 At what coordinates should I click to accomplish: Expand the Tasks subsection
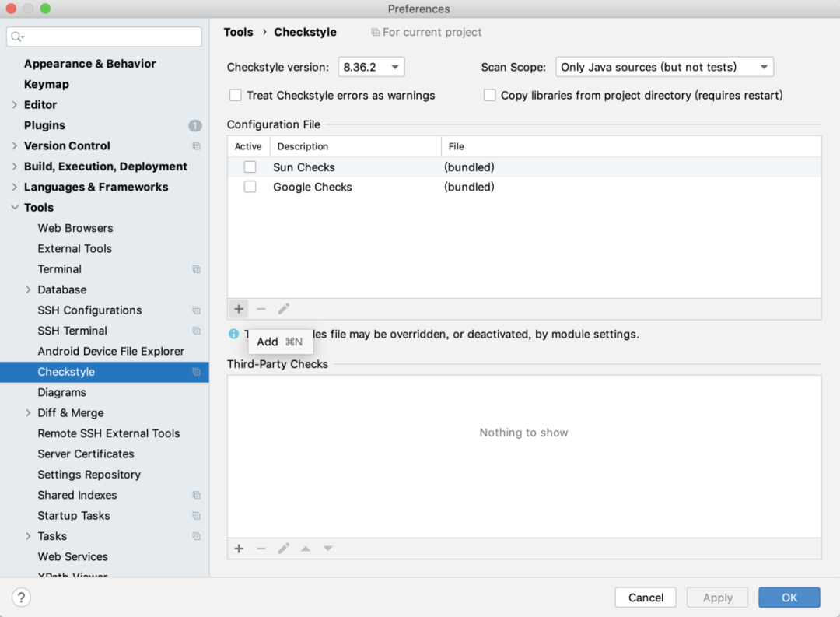[x=29, y=536]
